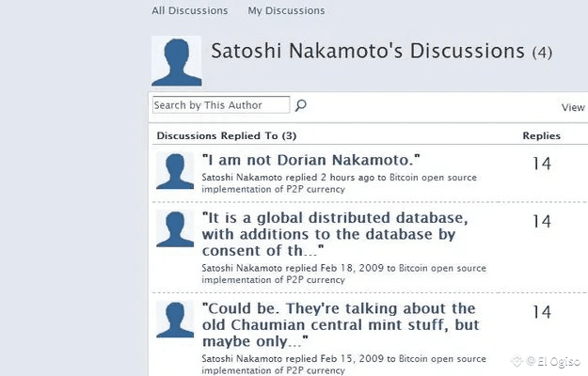
Task: Click reply count 14 for Dorian Nakamoto post
Action: [x=541, y=164]
